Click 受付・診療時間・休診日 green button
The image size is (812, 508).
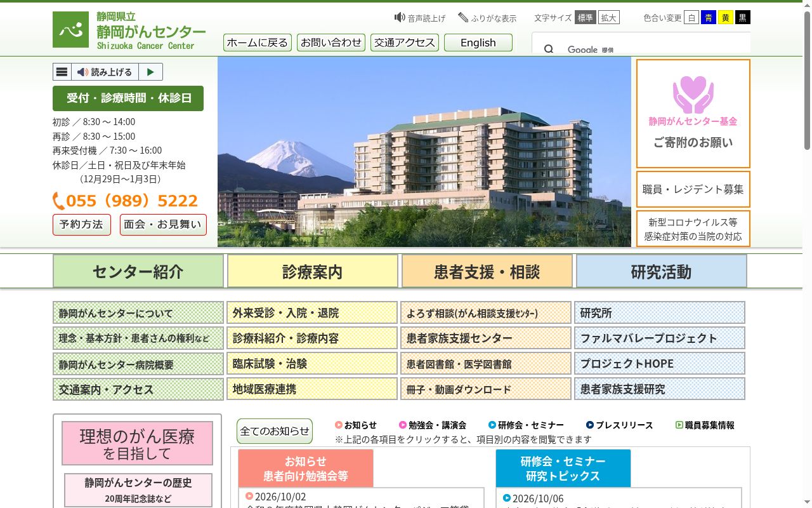(x=128, y=98)
